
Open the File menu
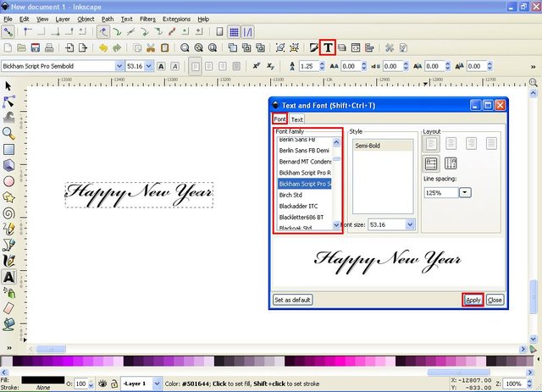pos(8,19)
